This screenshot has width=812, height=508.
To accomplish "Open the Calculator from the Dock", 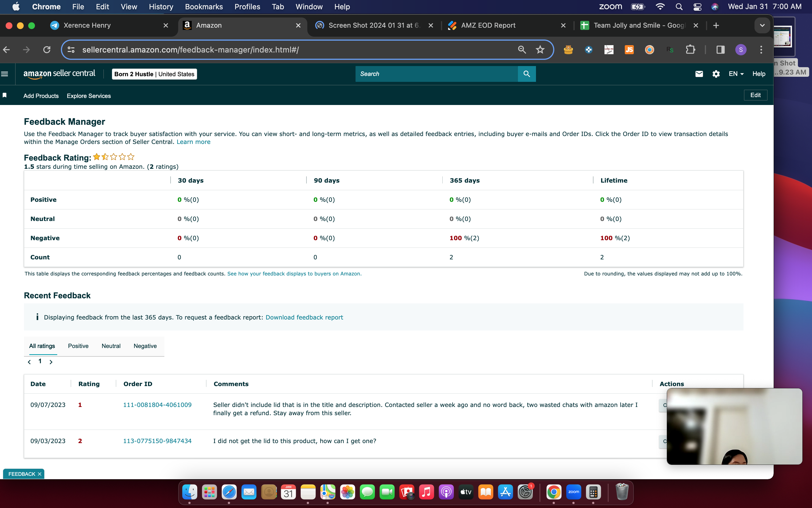I will tap(593, 492).
